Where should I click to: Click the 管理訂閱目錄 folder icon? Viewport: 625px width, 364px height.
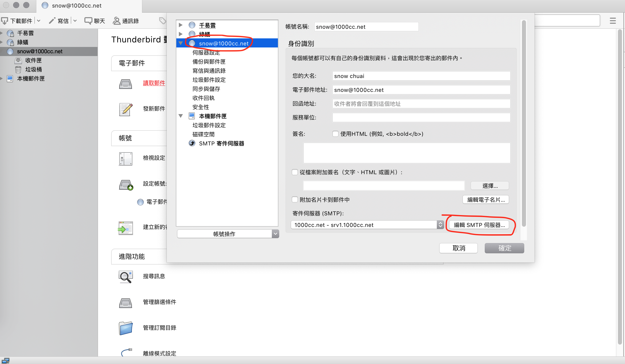pos(126,328)
